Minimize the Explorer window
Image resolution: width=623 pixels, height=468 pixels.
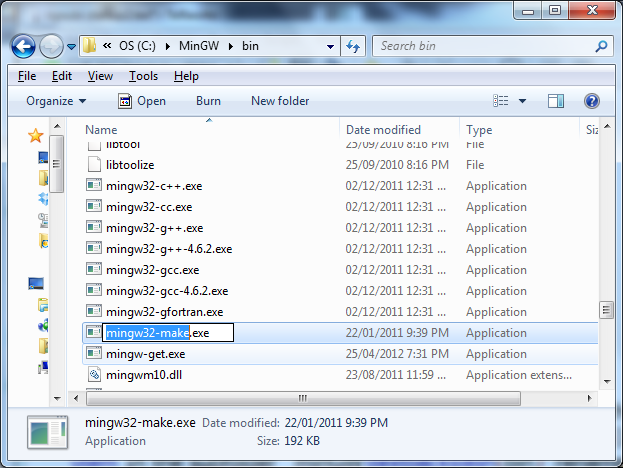528,10
